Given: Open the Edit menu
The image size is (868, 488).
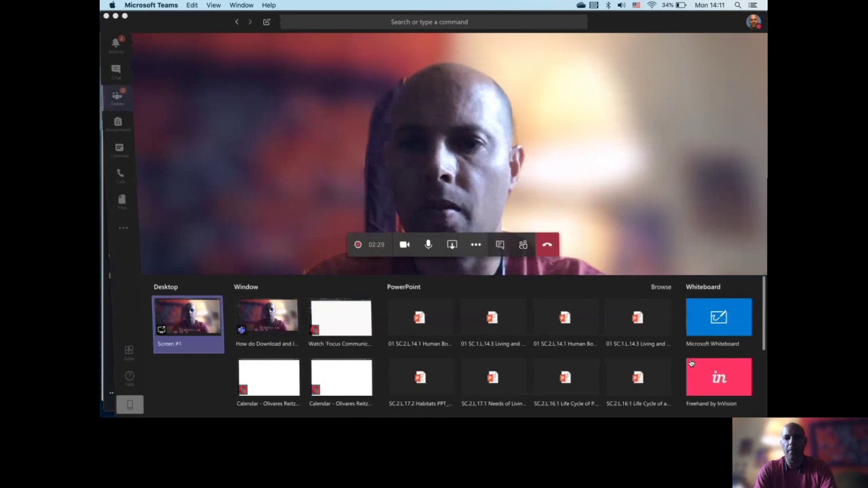Looking at the screenshot, I should pyautogui.click(x=192, y=5).
